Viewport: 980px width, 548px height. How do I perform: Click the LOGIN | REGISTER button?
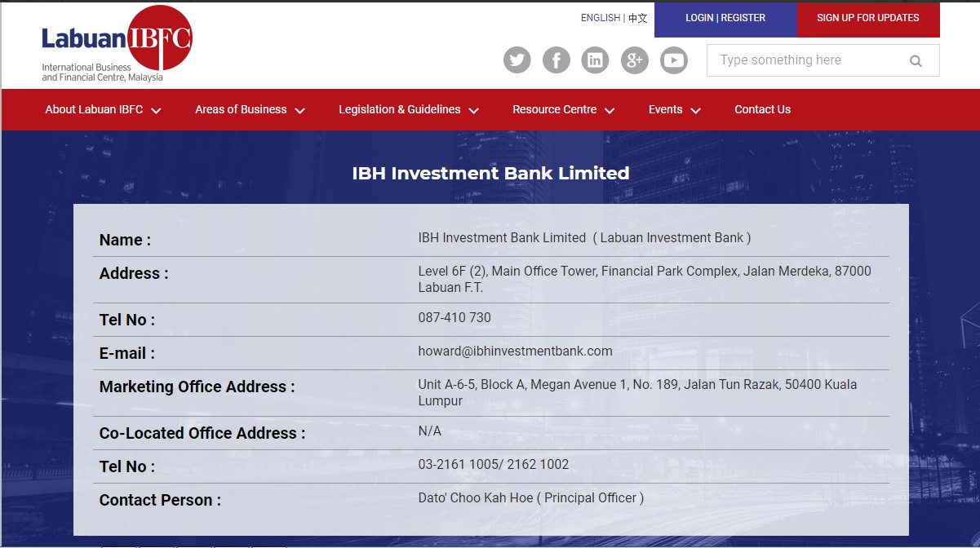[725, 17]
